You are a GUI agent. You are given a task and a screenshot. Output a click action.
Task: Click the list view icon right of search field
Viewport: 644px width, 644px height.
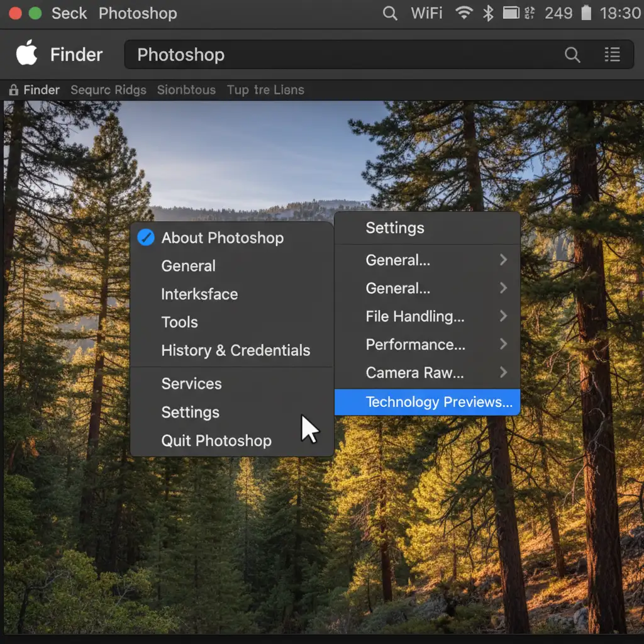click(612, 55)
